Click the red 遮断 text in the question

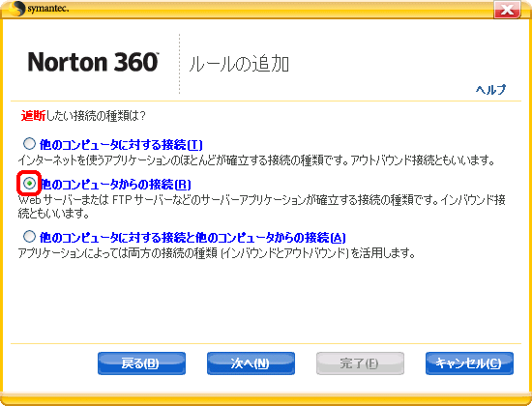(x=33, y=116)
